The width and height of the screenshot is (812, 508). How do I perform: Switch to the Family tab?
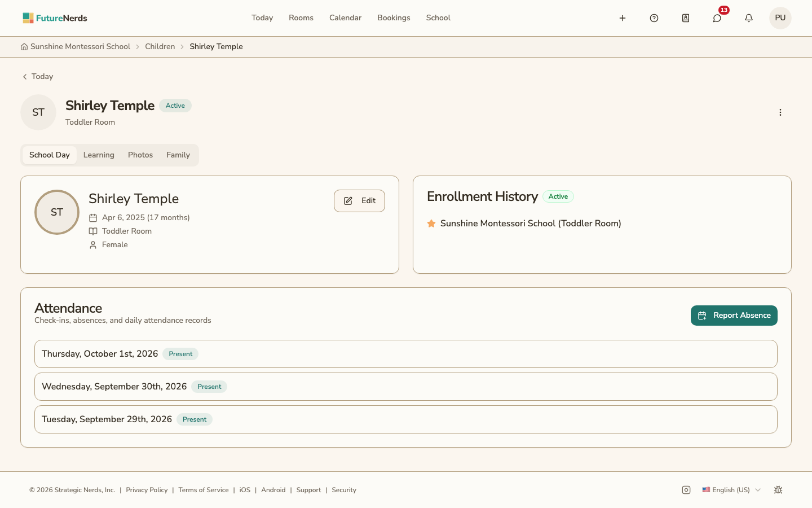[x=178, y=155]
